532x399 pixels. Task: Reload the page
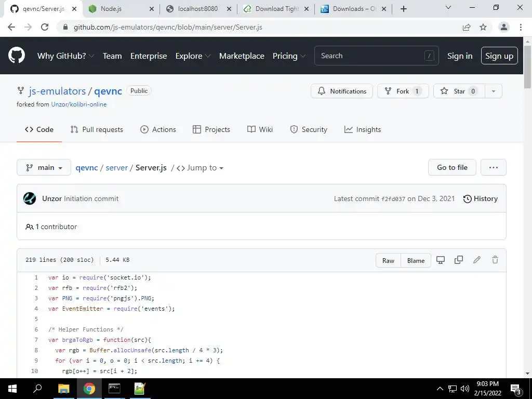tap(45, 27)
